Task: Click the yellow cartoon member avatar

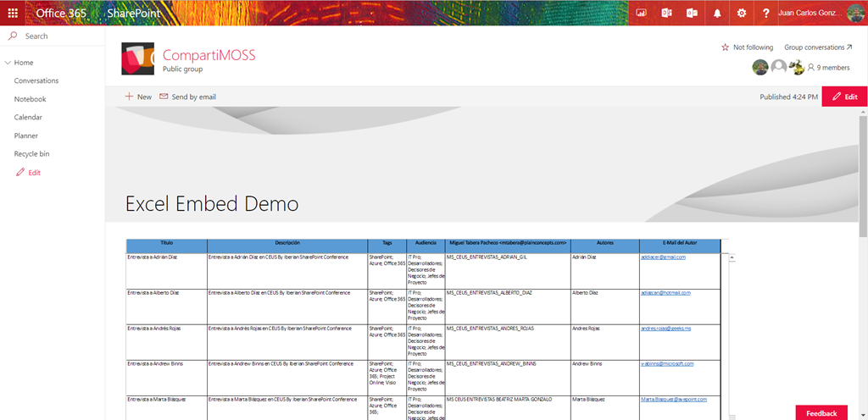Action: pyautogui.click(x=797, y=67)
